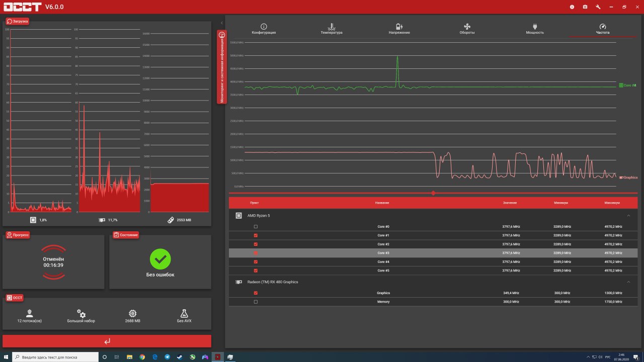
Task: Click Memory maximum 1750,0 MHz
Action: click(613, 302)
